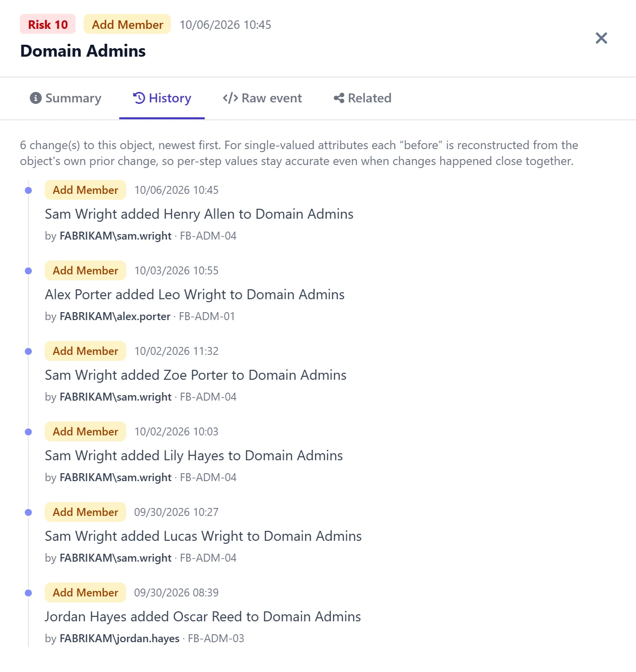Click host FB-ADM-01
Screen dimensions: 636x672
[207, 317]
